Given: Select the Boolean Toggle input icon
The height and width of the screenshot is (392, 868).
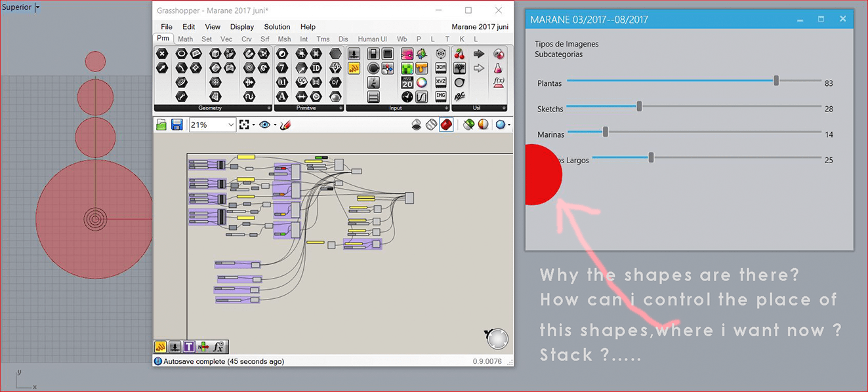Looking at the screenshot, I should click(373, 54).
